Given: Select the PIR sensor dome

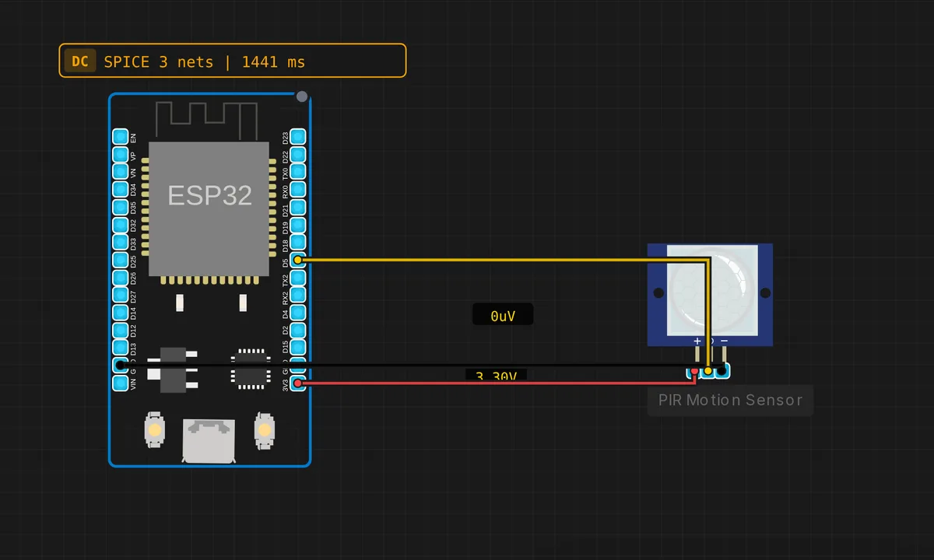Looking at the screenshot, I should 711,290.
